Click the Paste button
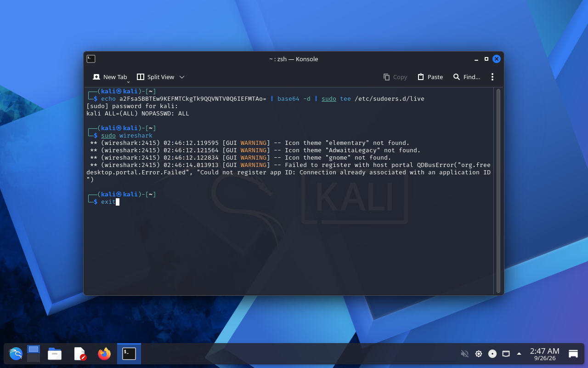This screenshot has width=588, height=368. pos(430,77)
